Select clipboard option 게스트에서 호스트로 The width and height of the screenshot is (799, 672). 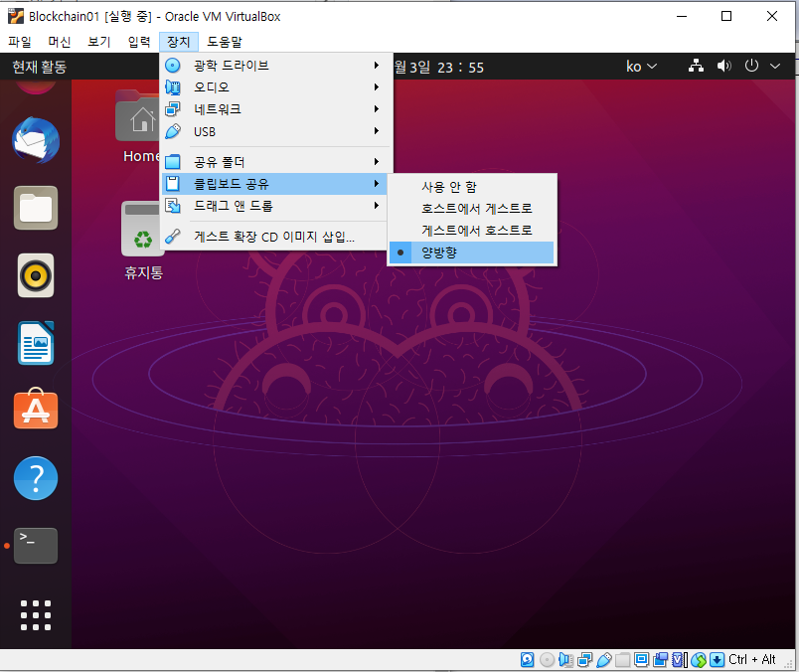click(472, 231)
